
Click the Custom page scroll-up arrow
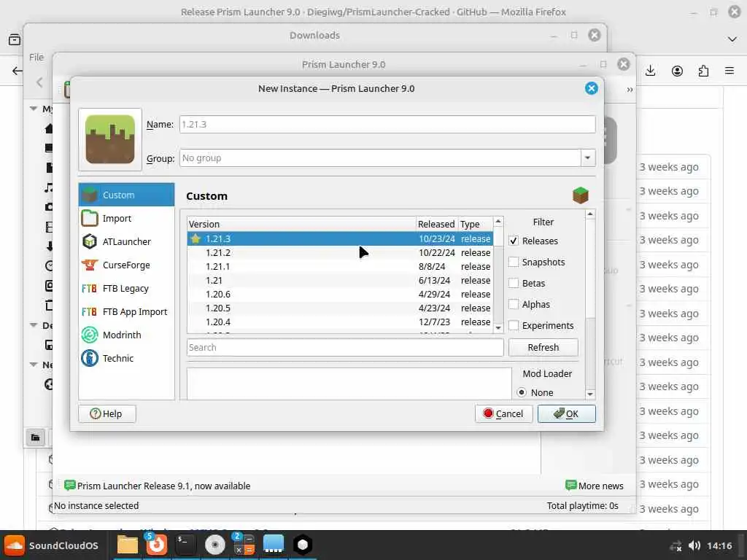click(590, 214)
